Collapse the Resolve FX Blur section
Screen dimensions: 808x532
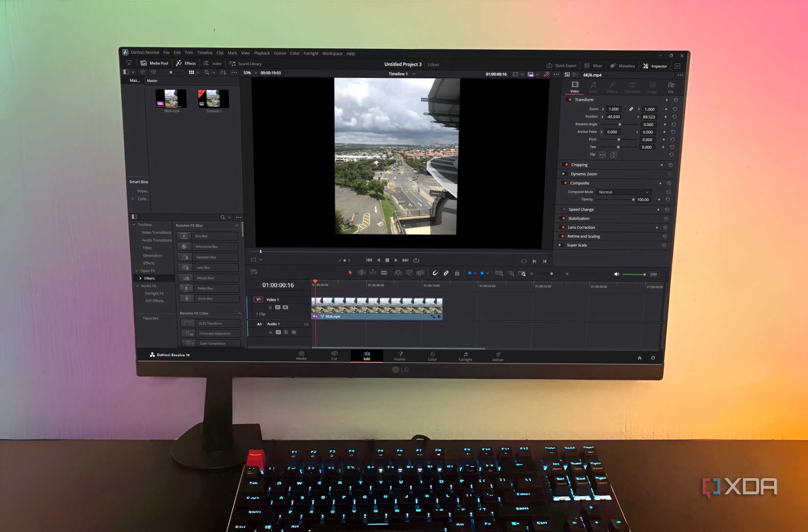point(237,226)
